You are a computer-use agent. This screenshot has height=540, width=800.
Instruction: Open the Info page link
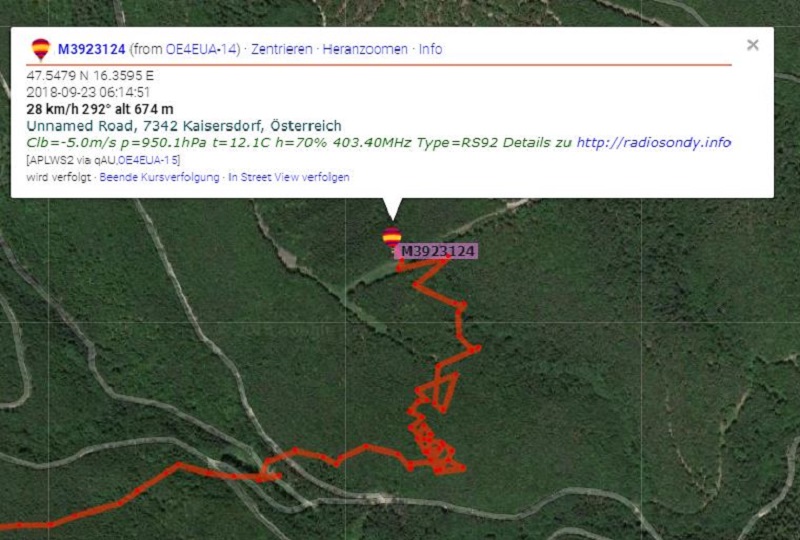pyautogui.click(x=430, y=49)
